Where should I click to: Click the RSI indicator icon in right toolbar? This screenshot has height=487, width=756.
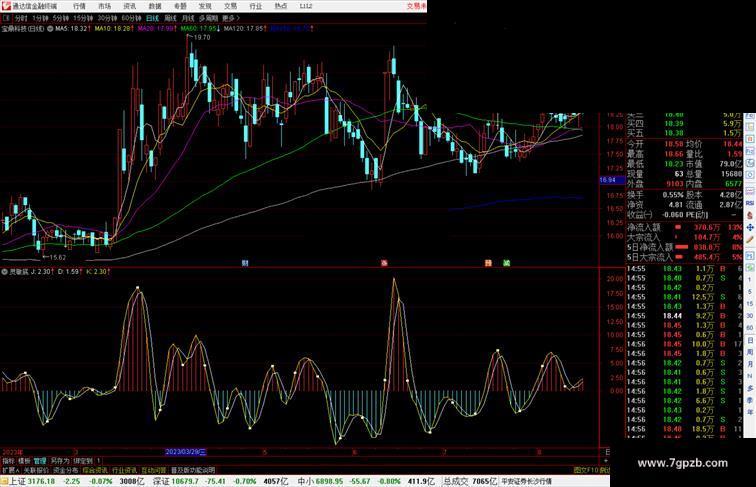(x=750, y=203)
